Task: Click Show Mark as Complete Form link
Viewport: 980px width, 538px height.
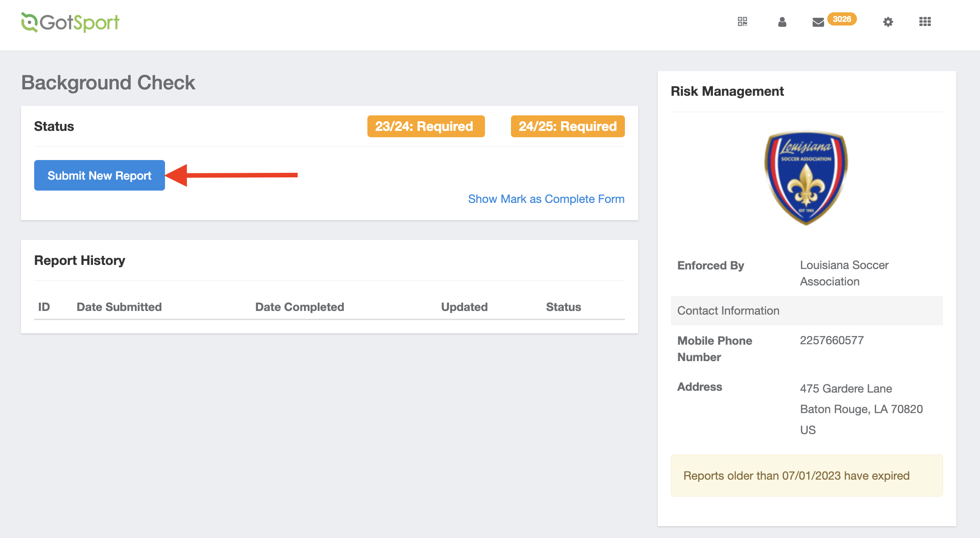Action: click(x=546, y=199)
